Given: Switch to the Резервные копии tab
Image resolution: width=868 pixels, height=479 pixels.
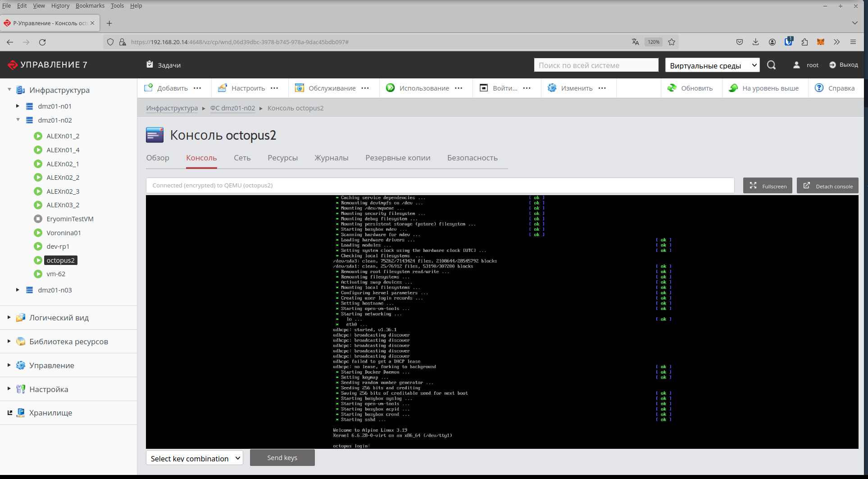Looking at the screenshot, I should coord(398,158).
